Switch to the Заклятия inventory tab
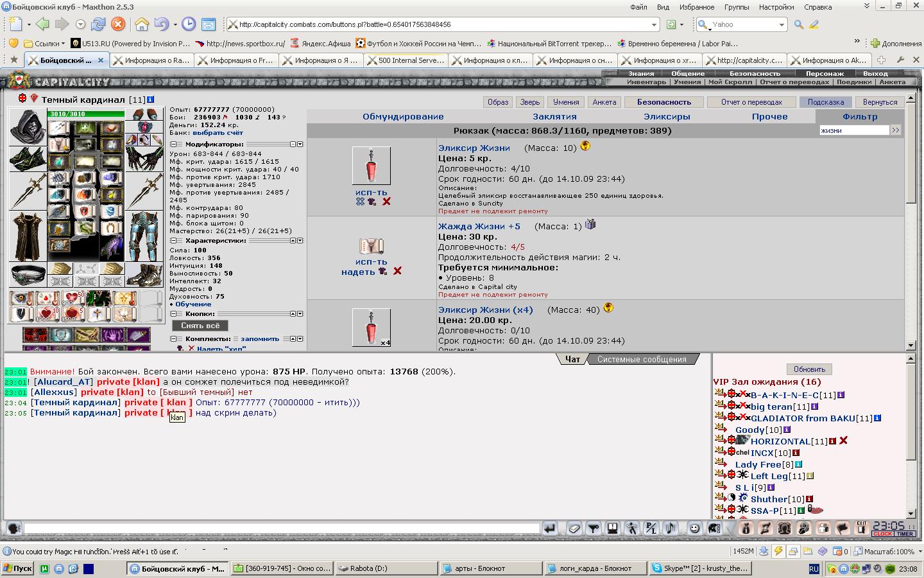Image resolution: width=924 pixels, height=578 pixels. (554, 116)
